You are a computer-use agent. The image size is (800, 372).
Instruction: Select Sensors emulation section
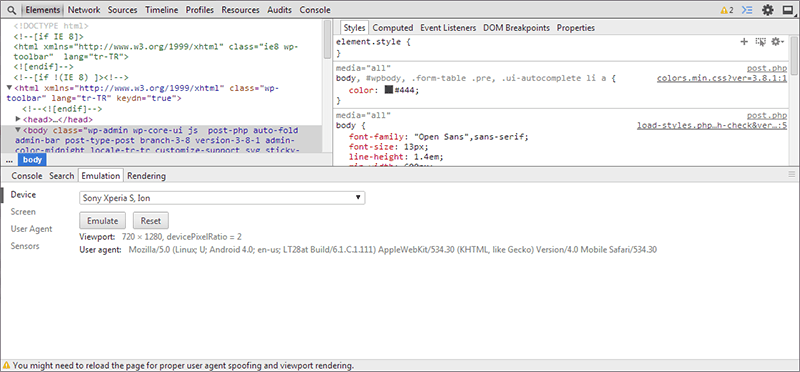25,246
